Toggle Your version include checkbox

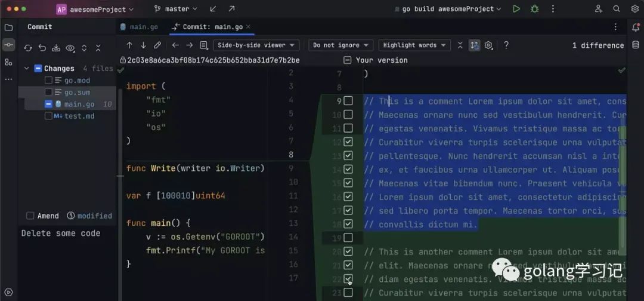coord(348,60)
